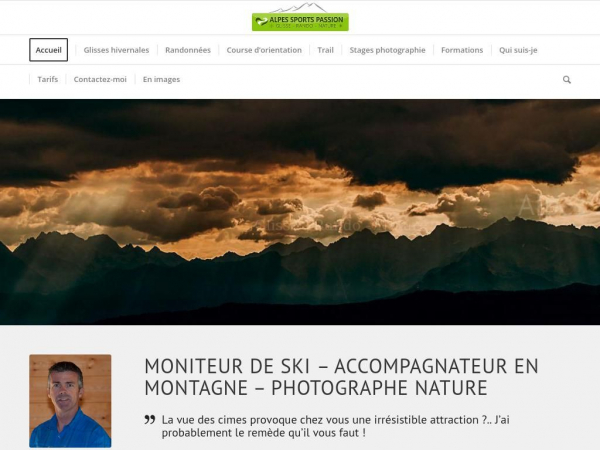Click the man's portrait photo

point(70,401)
